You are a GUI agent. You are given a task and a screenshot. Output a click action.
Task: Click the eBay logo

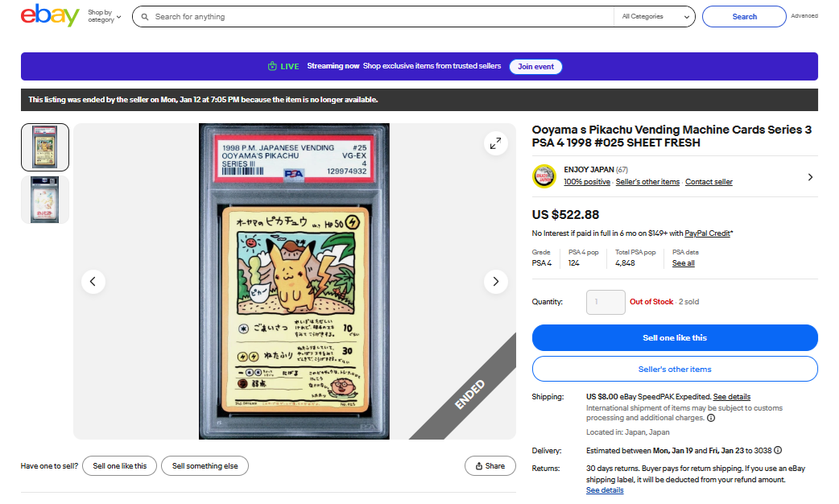pyautogui.click(x=50, y=15)
